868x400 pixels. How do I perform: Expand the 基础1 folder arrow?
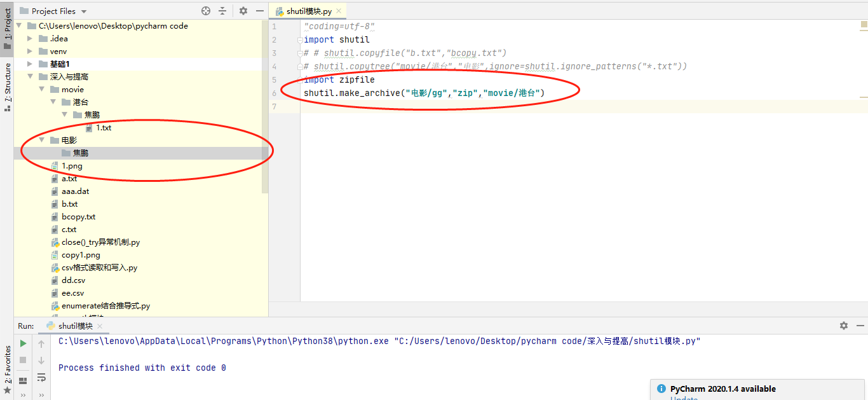point(31,64)
